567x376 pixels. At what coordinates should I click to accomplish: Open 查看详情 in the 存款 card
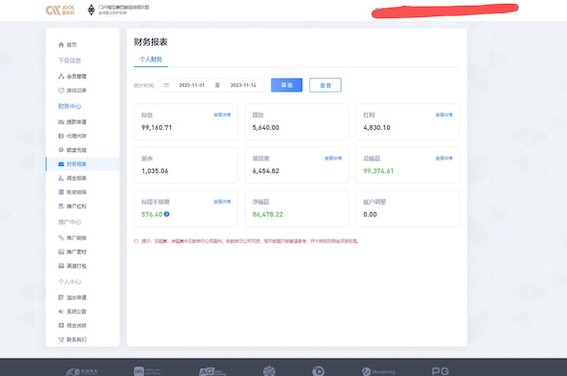(222, 115)
